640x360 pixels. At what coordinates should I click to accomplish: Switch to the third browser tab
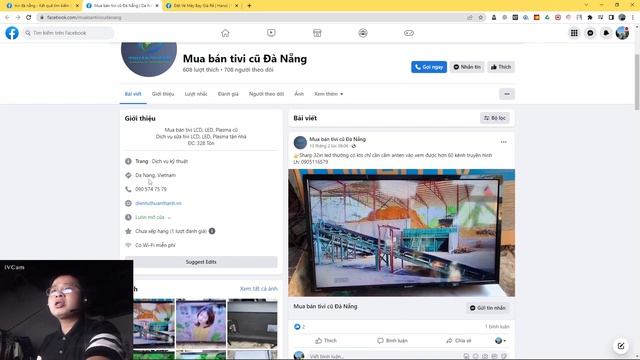202,6
